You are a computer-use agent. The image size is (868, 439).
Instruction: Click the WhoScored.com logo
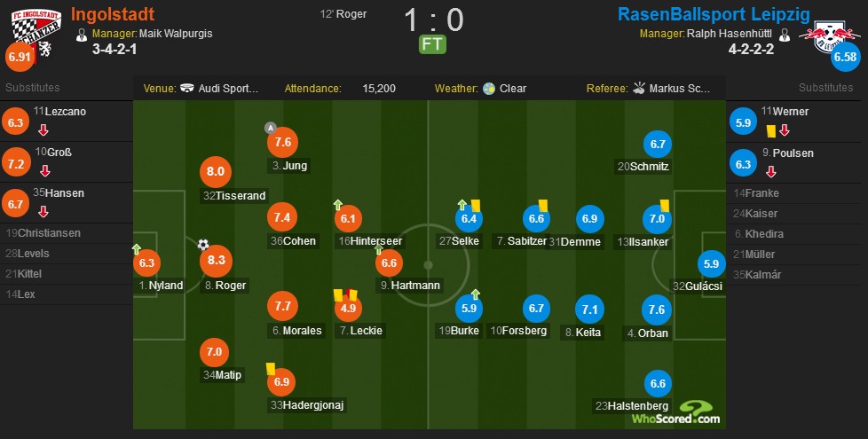[676, 413]
